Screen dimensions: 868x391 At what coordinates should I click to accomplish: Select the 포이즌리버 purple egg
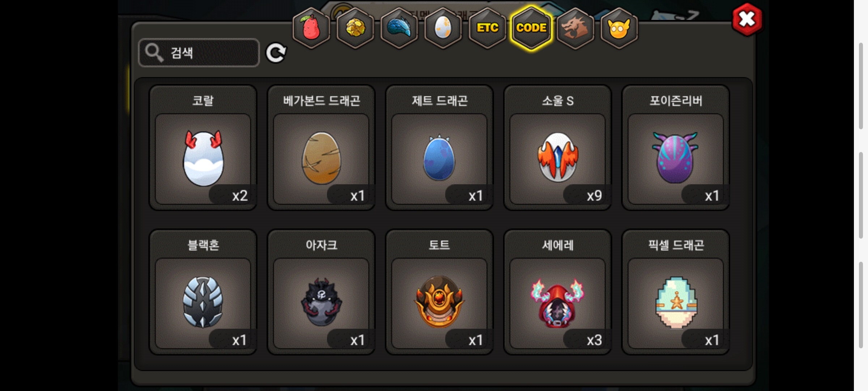[676, 148]
